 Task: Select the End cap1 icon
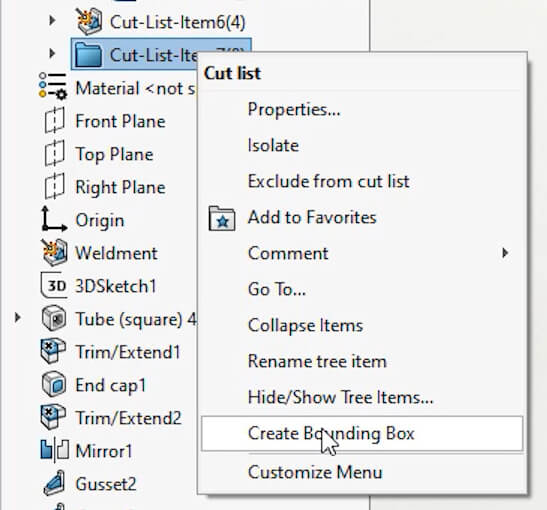54,384
